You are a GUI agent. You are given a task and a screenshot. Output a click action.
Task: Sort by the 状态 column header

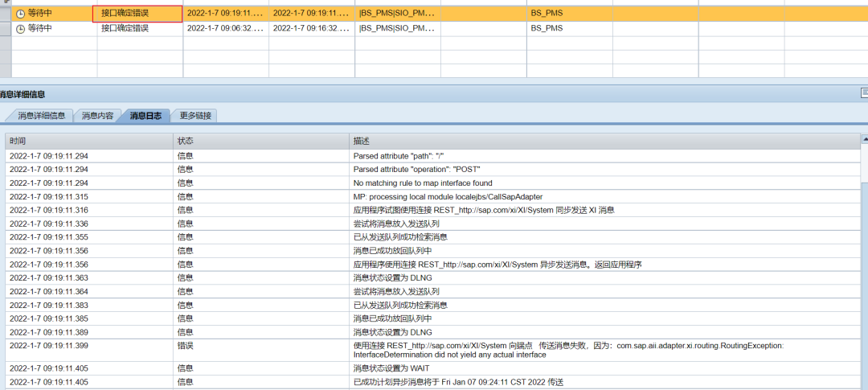point(261,142)
